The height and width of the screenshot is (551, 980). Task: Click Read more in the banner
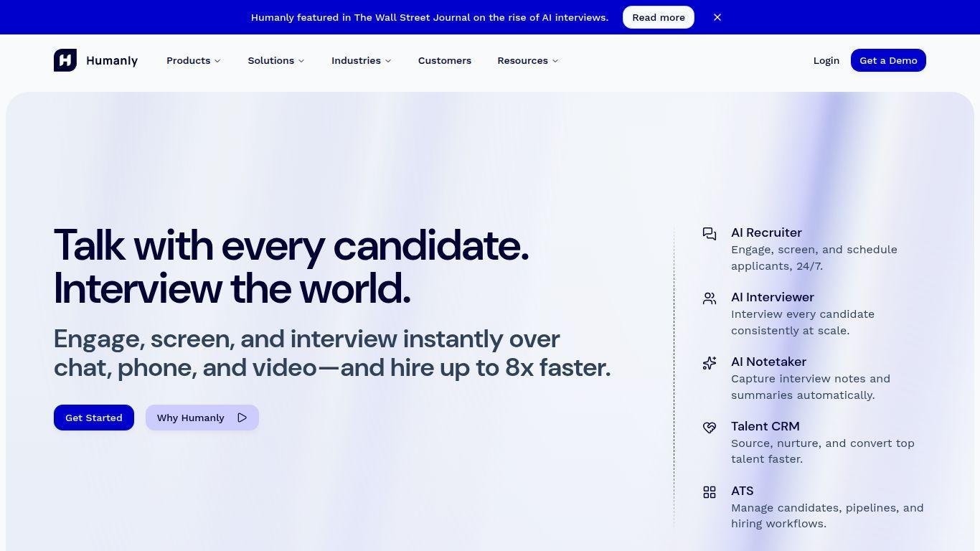click(x=658, y=17)
